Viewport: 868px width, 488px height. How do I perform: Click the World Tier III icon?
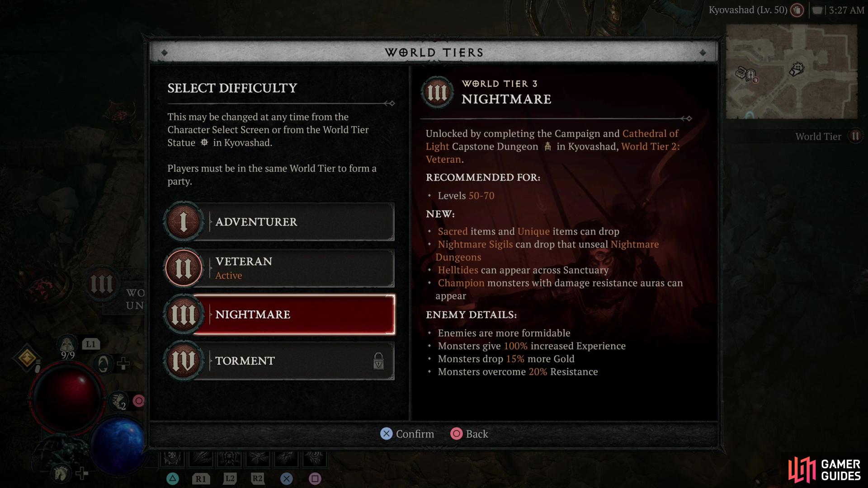pos(184,314)
